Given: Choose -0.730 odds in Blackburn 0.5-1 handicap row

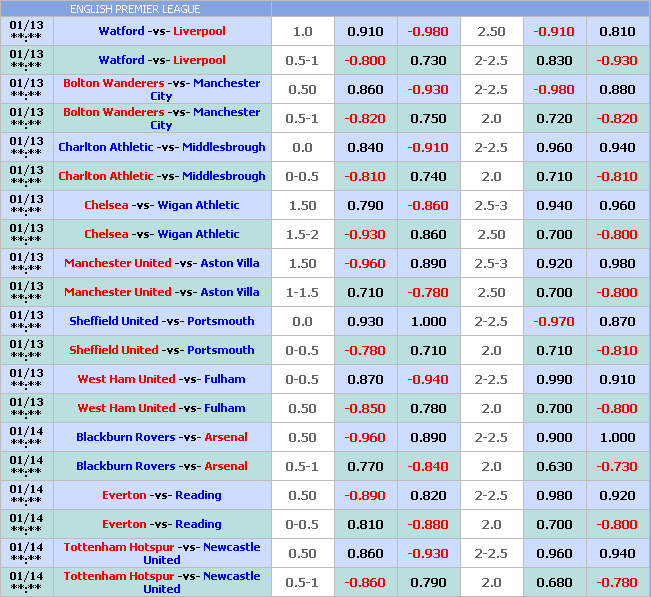Looking at the screenshot, I should (x=617, y=467).
